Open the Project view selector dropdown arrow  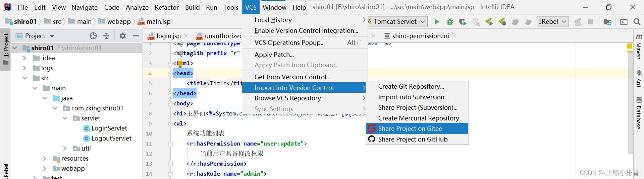point(52,36)
